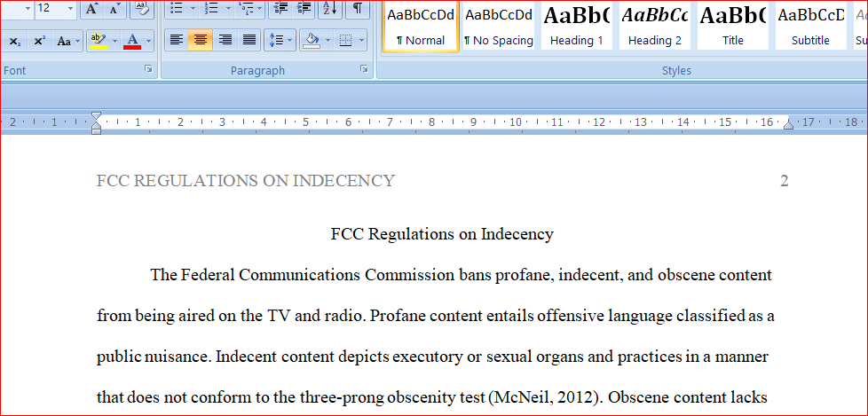Open the font name dropdown arrow
868x416 pixels.
tap(28, 8)
